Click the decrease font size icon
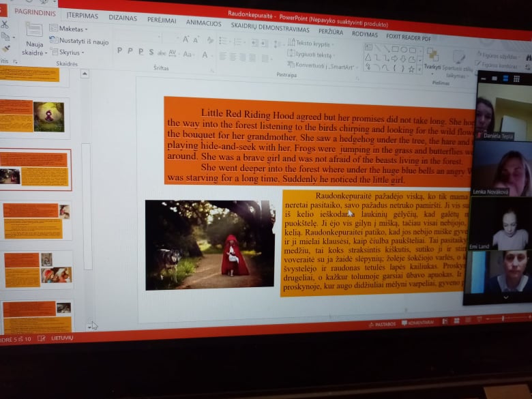This screenshot has height=399, width=532. [196, 40]
